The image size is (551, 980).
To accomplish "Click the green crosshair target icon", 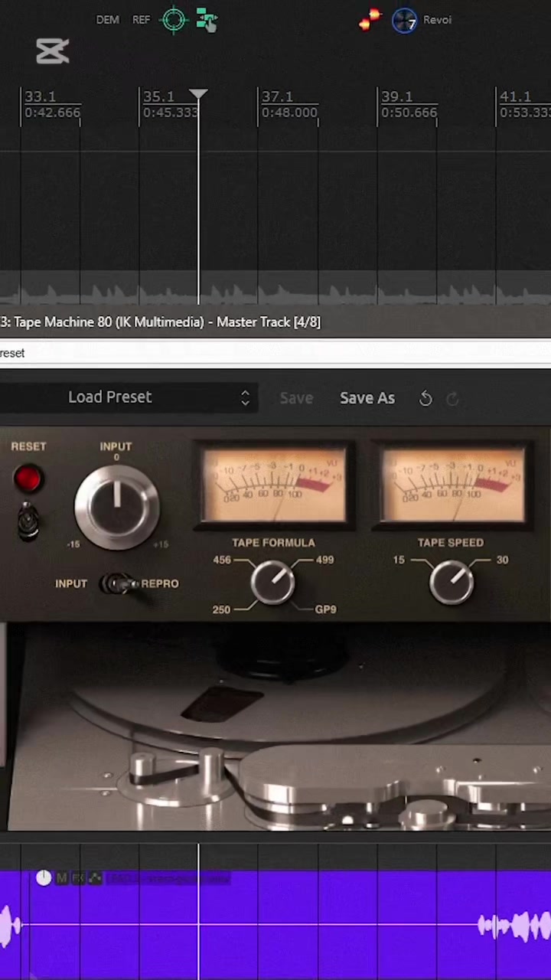I will (174, 20).
